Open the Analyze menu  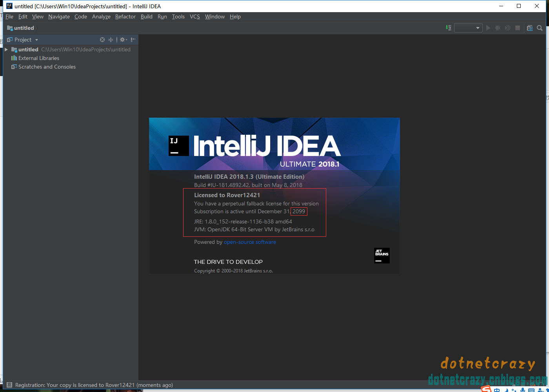(x=101, y=16)
